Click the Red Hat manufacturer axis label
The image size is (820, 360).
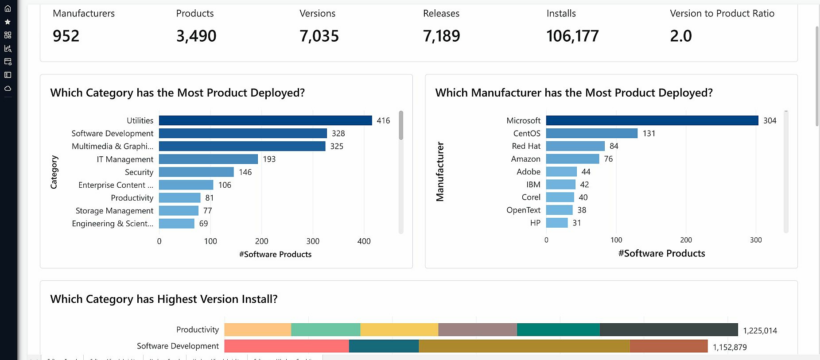point(526,146)
